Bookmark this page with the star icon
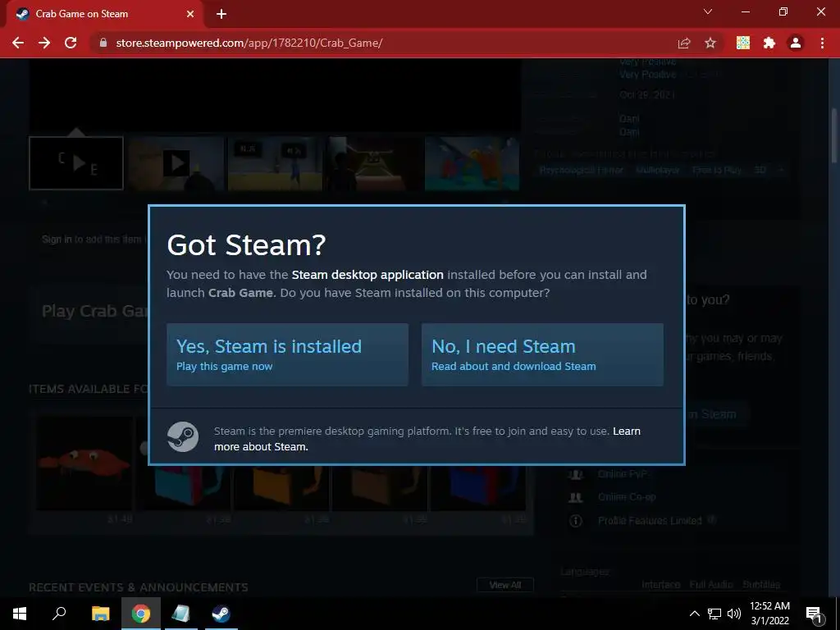 click(x=710, y=43)
